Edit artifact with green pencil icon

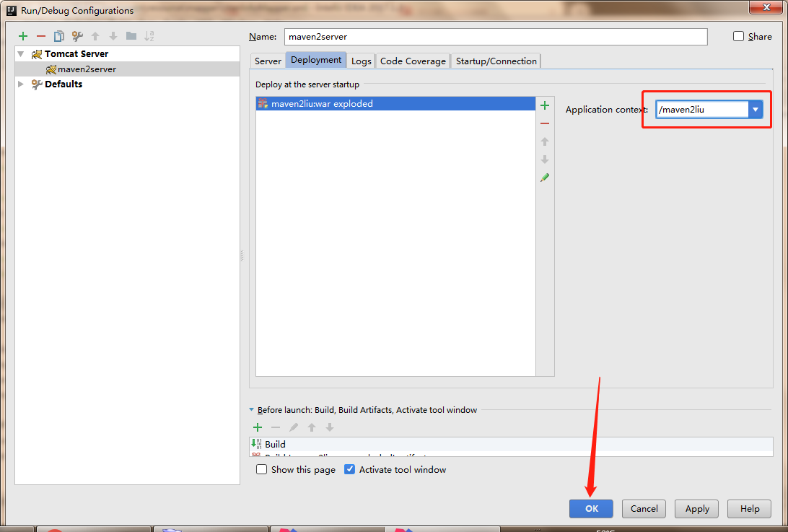[x=545, y=178]
